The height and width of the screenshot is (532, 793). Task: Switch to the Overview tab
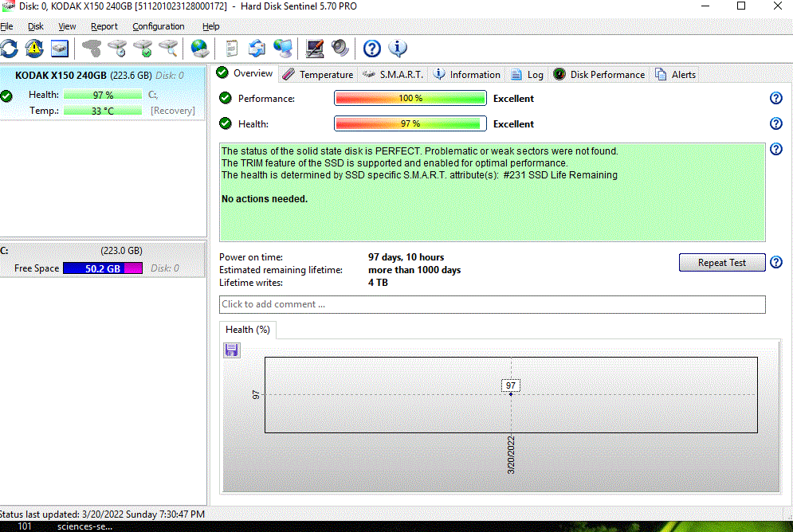pyautogui.click(x=245, y=73)
